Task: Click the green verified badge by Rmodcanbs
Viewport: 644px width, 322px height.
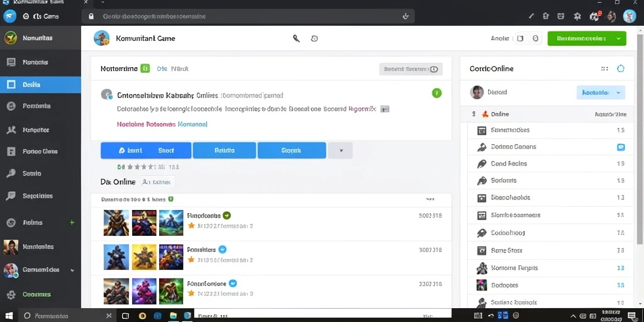Action: pos(226,215)
